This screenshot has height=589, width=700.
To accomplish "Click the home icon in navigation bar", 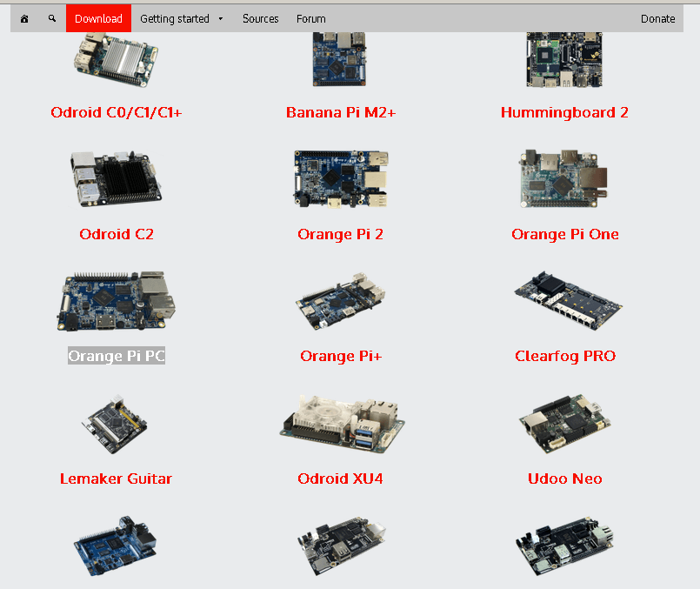I will pyautogui.click(x=24, y=19).
